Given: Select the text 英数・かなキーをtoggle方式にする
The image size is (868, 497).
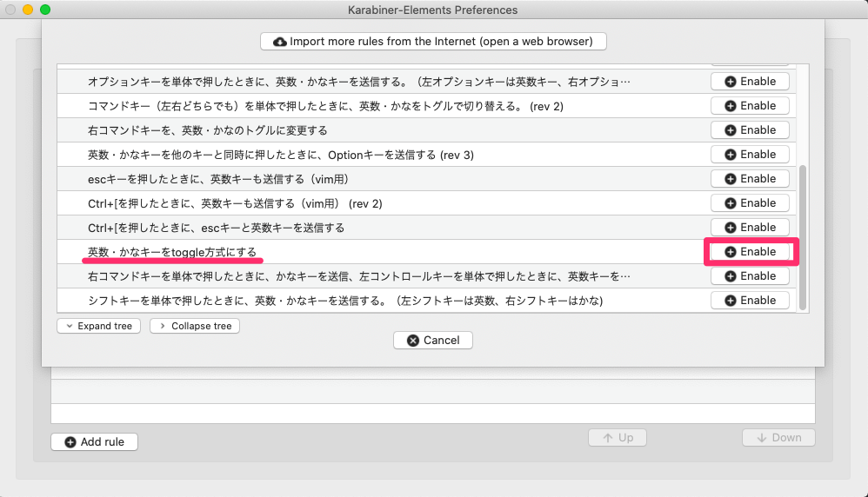Looking at the screenshot, I should pyautogui.click(x=172, y=252).
